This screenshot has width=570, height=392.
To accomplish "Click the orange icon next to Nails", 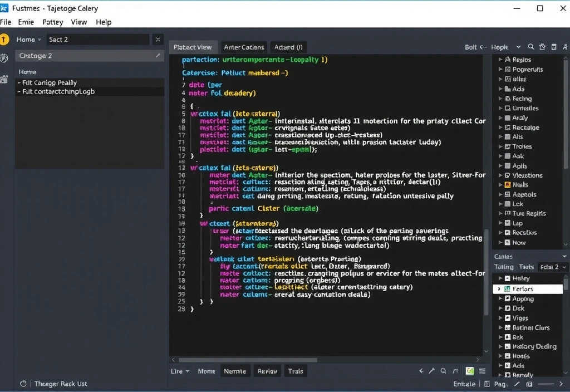I will pyautogui.click(x=508, y=185).
